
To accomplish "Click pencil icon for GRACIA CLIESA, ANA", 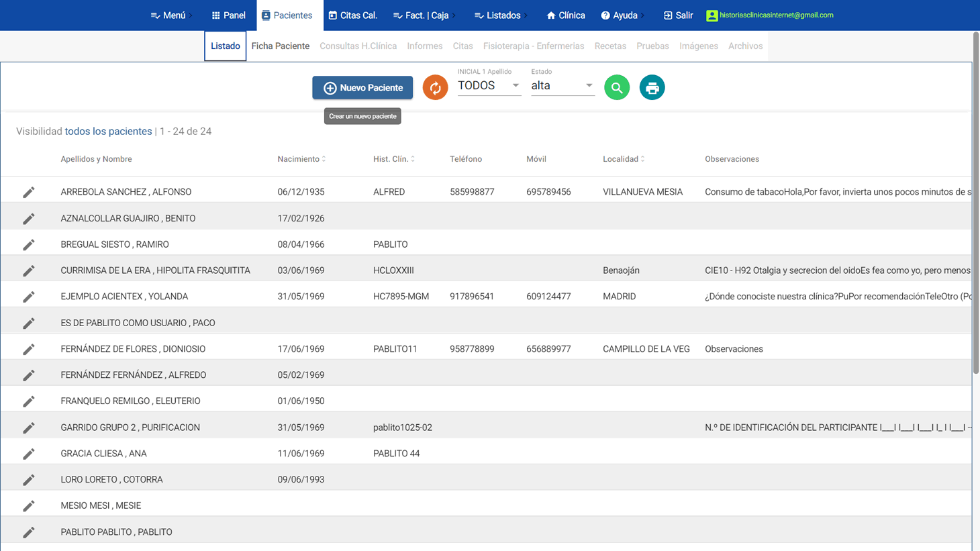I will pos(28,454).
